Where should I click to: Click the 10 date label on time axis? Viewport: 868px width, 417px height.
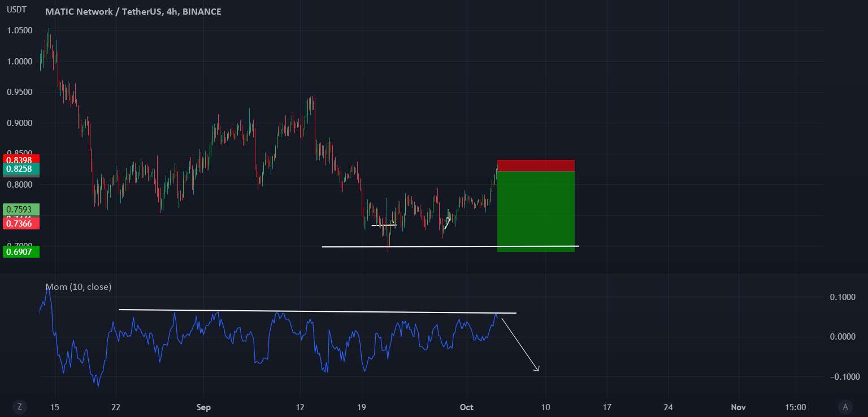pyautogui.click(x=545, y=407)
